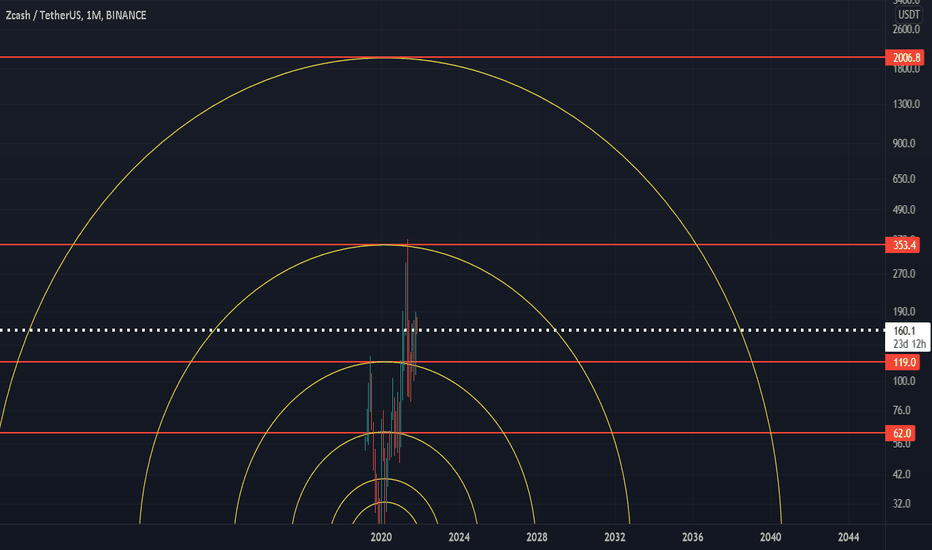
Task: Click the 1300.0 price scale value
Action: click(x=906, y=104)
